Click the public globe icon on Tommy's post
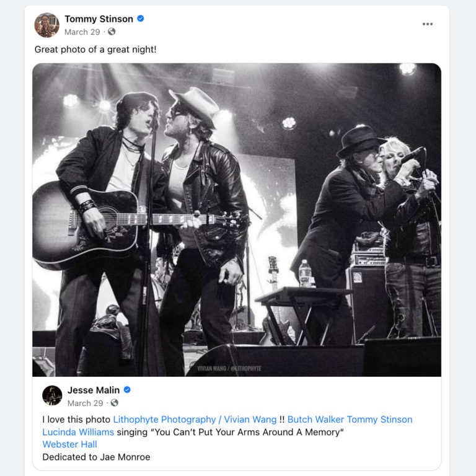The height and width of the screenshot is (476, 476). point(112,32)
